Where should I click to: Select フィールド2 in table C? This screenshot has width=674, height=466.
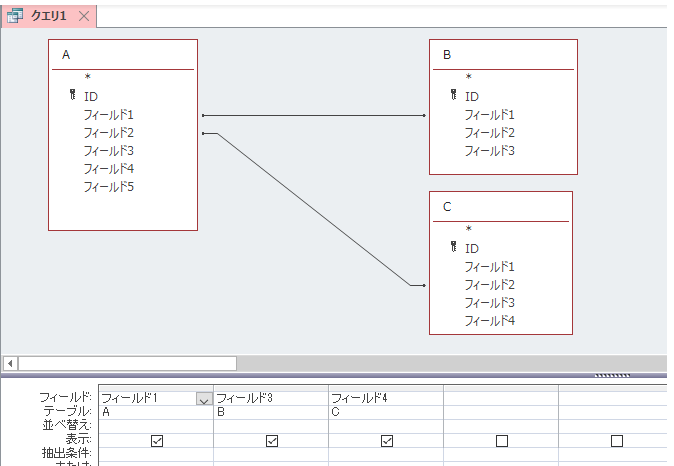(489, 285)
